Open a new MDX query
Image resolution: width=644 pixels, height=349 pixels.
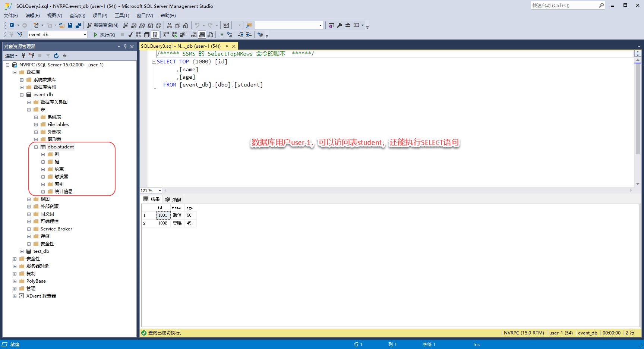pyautogui.click(x=134, y=25)
